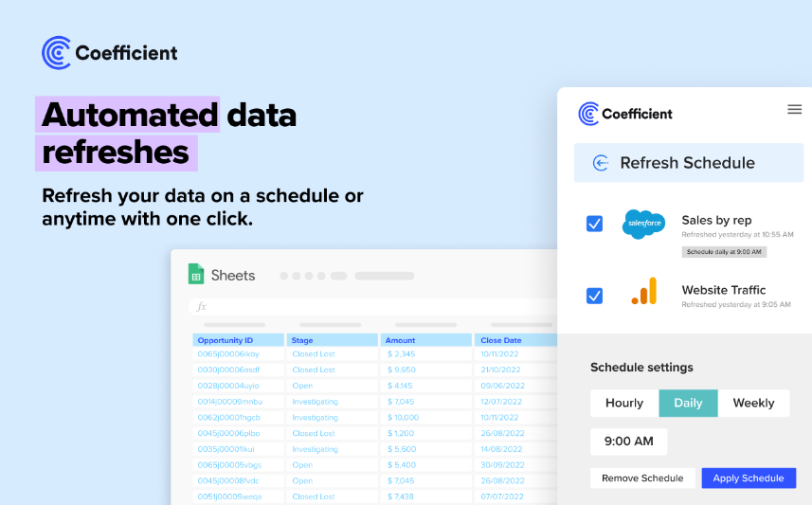Click the Amount column header
The height and width of the screenshot is (505, 812).
tap(426, 340)
